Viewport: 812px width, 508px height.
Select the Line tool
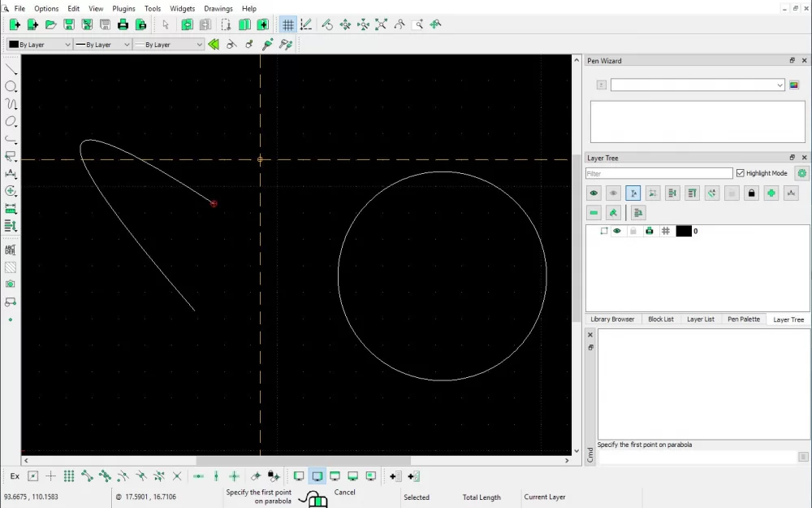point(11,69)
